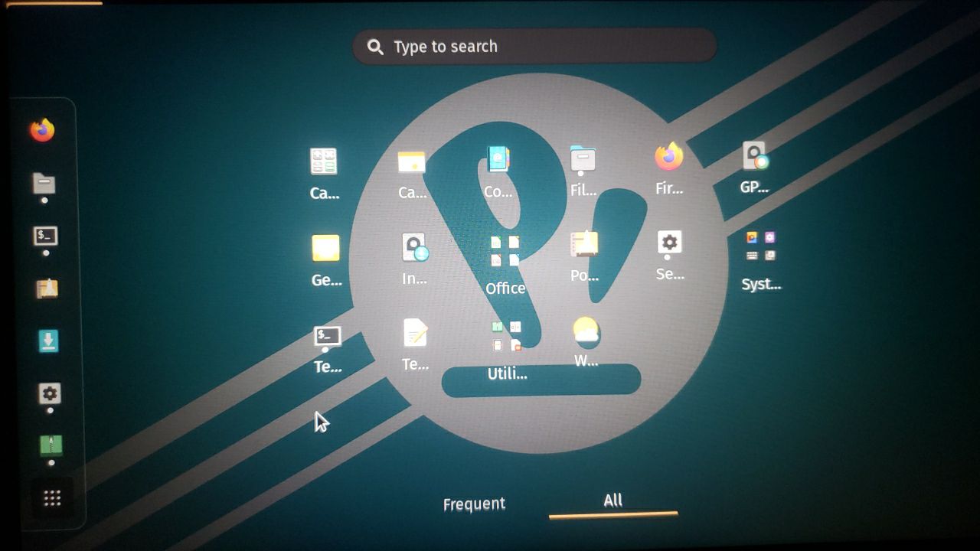This screenshot has width=980, height=551.
Task: Open the yellow Geary mail app
Action: [x=325, y=249]
